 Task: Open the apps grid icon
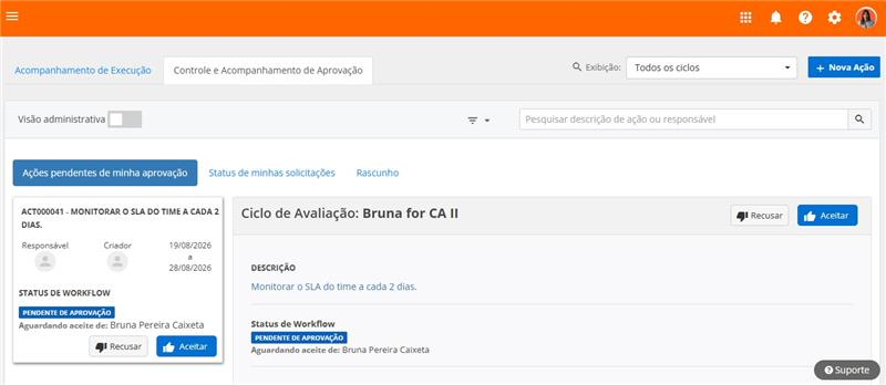pos(746,18)
